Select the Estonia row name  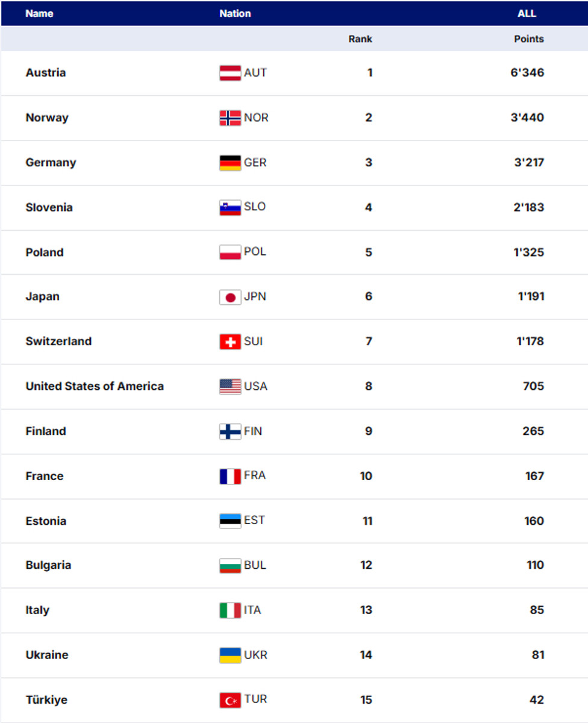pyautogui.click(x=46, y=521)
